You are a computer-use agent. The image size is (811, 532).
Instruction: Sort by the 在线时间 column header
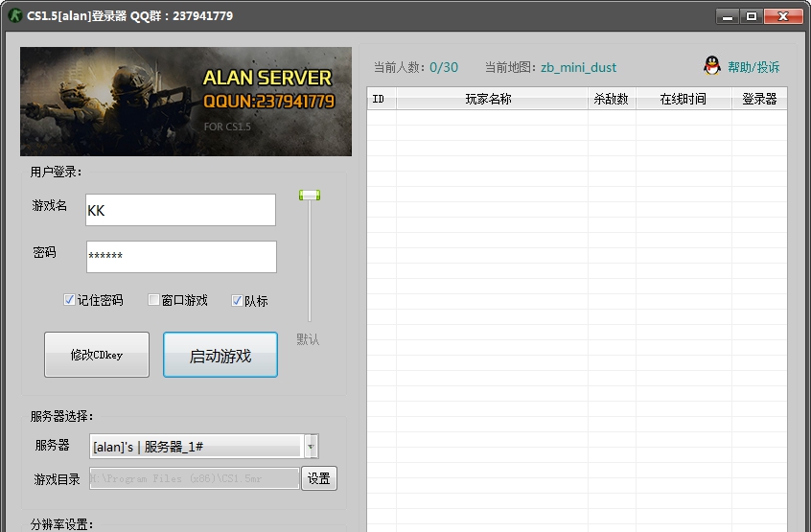click(684, 99)
